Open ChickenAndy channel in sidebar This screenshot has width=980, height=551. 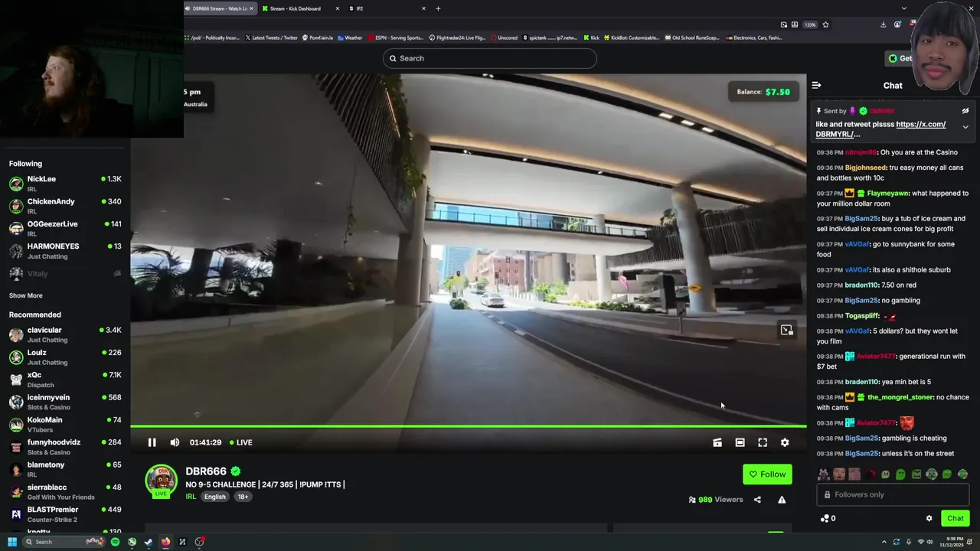click(65, 206)
